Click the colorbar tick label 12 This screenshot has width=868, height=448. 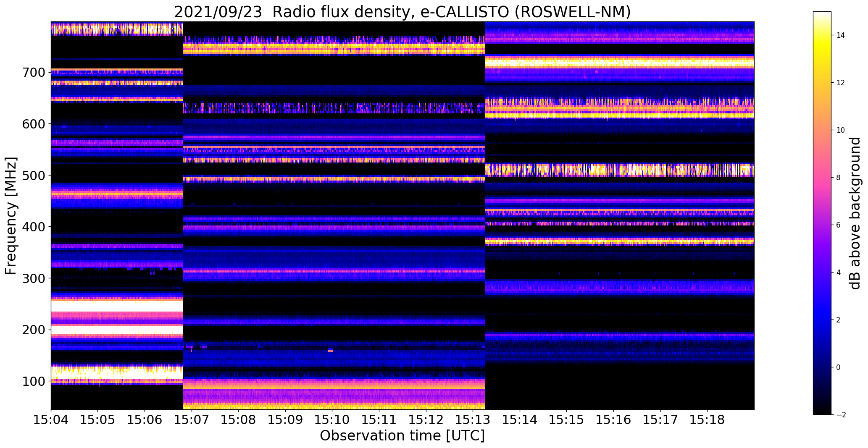(x=840, y=83)
